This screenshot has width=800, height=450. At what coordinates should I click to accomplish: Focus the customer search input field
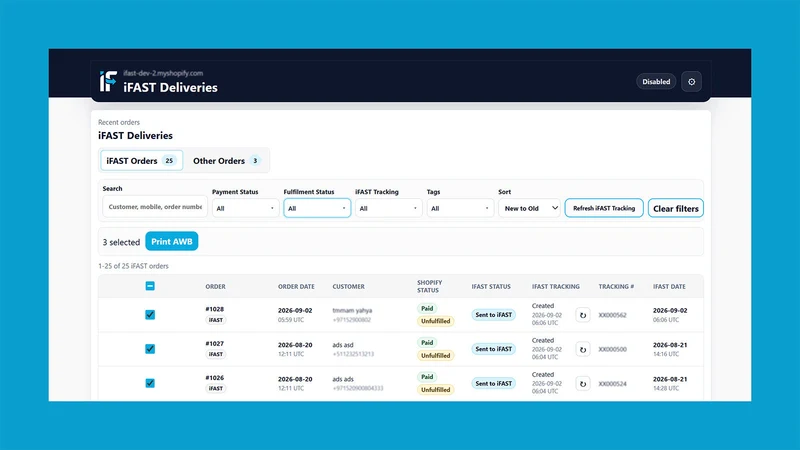pyautogui.click(x=155, y=207)
